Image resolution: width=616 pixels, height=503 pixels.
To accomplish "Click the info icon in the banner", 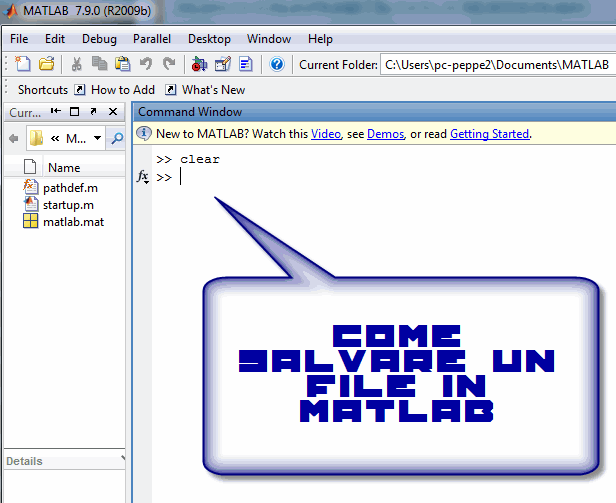I will pos(144,134).
